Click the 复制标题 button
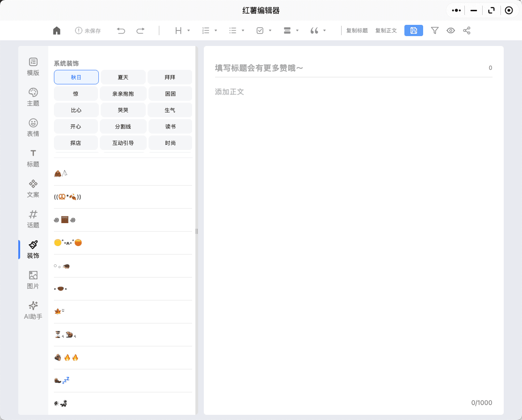This screenshot has width=522, height=420. 357,30
